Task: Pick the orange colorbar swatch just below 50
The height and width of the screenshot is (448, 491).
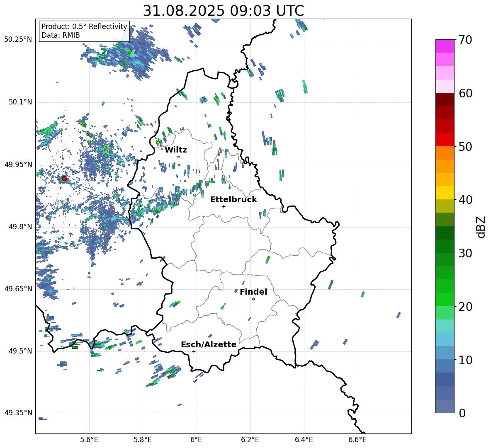Action: coord(445,153)
